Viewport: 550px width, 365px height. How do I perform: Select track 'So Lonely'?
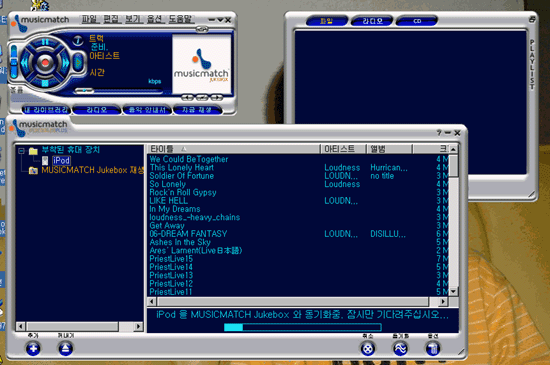tap(299, 184)
